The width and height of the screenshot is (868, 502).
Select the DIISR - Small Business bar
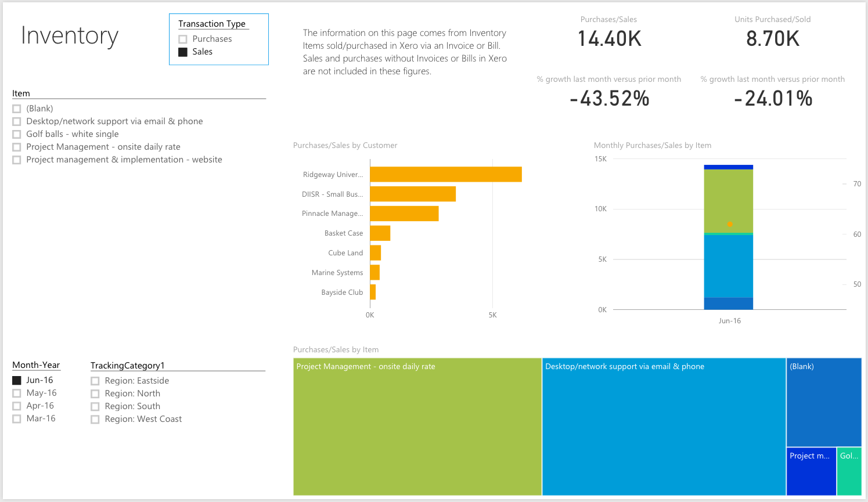[x=413, y=194]
